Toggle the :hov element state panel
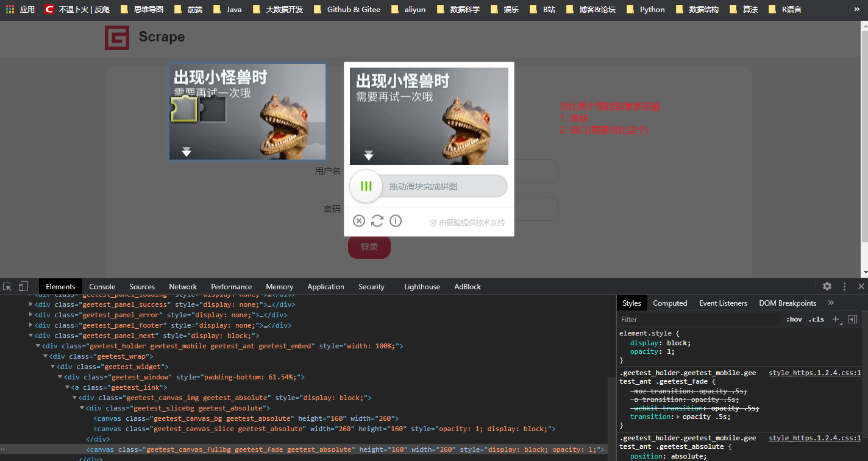This screenshot has width=868, height=461. (794, 319)
